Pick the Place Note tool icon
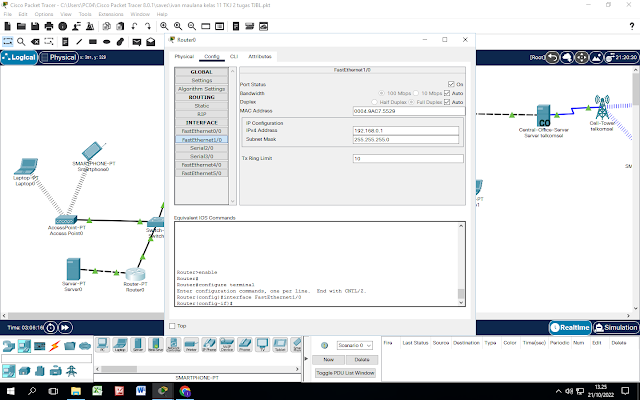The width and height of the screenshot is (640, 400). tap(65, 42)
